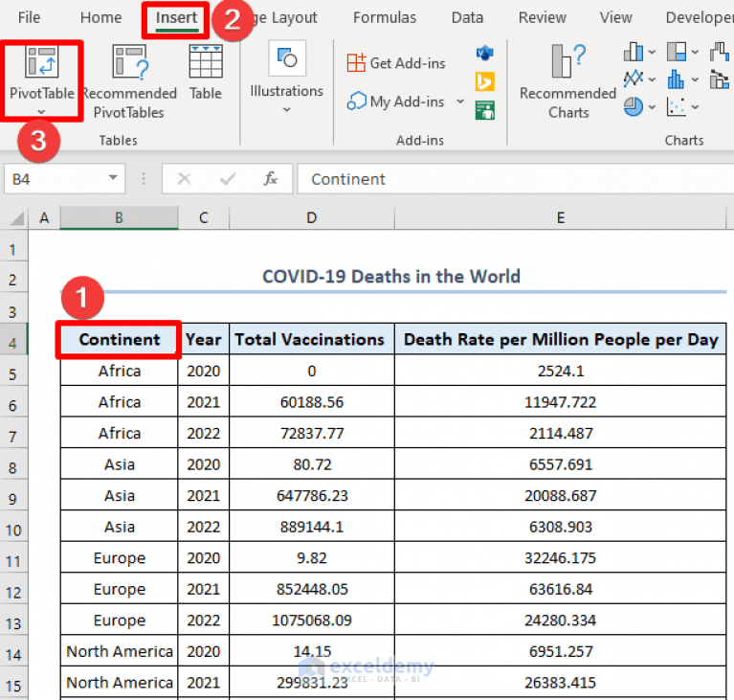Click the Select All corner triangle
Screen dimensions: 734x700
(17, 218)
